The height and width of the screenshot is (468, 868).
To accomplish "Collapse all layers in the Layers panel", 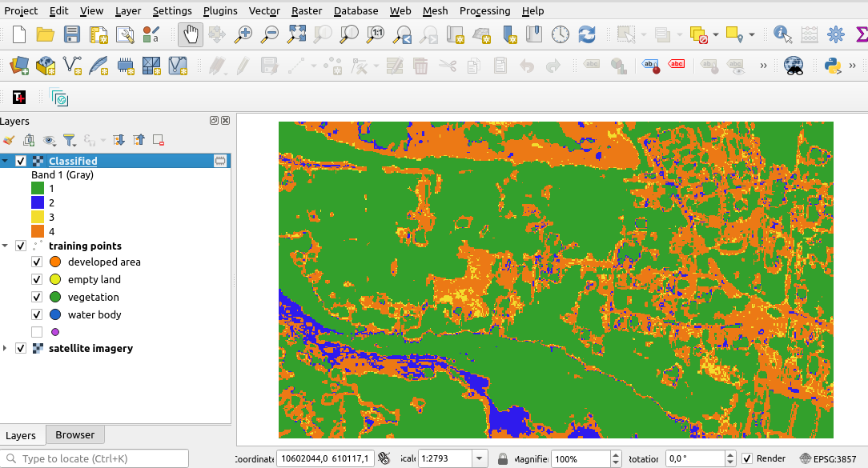I will 139,140.
